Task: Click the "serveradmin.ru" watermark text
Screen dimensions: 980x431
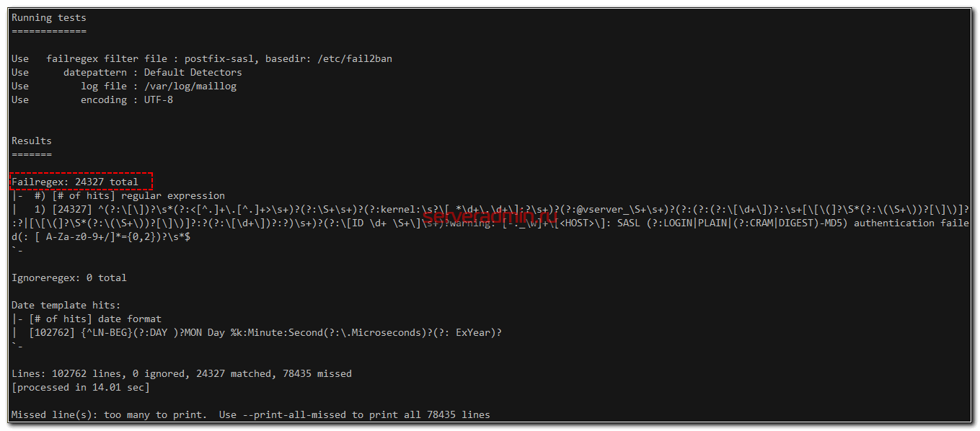Action: (x=490, y=214)
